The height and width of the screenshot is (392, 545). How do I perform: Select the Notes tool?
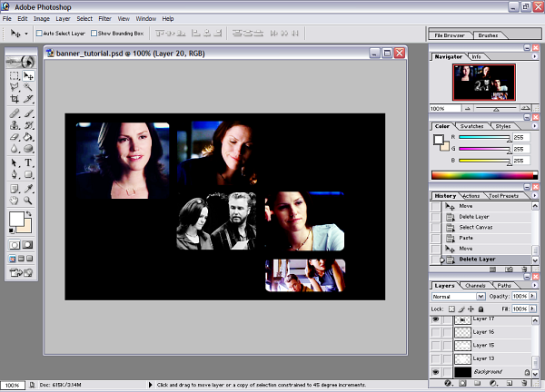(x=15, y=189)
